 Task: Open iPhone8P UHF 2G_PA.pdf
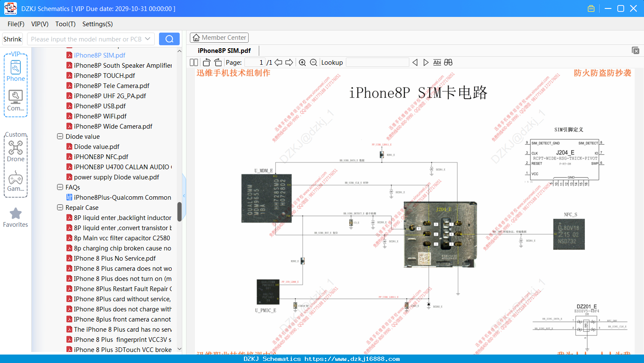coord(110,96)
